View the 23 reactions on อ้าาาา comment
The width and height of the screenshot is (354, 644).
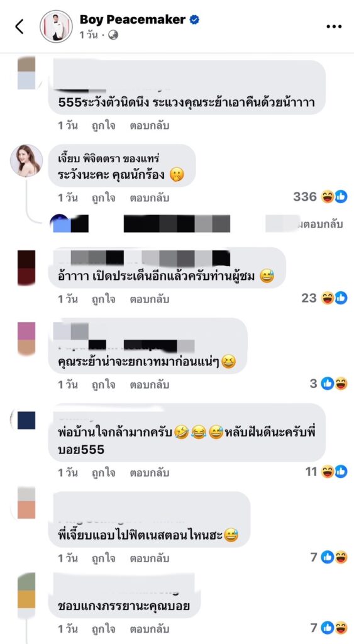click(x=324, y=297)
